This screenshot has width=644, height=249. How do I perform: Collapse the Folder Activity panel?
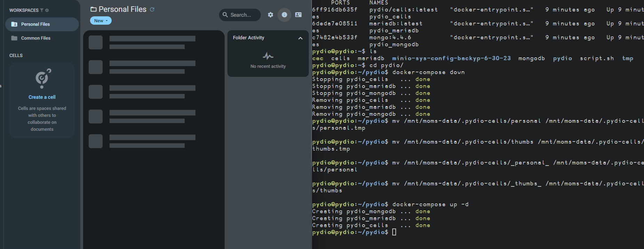(x=300, y=38)
